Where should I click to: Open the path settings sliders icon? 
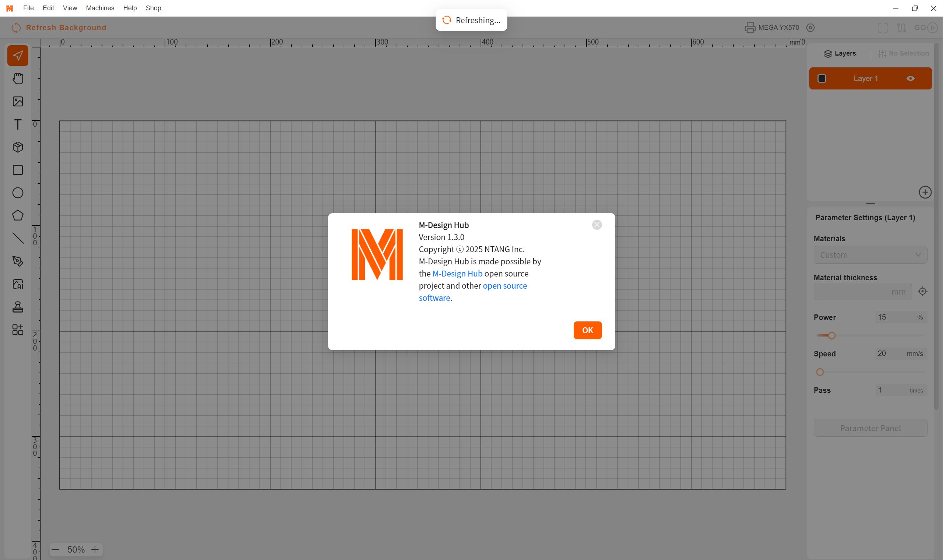[x=901, y=28]
